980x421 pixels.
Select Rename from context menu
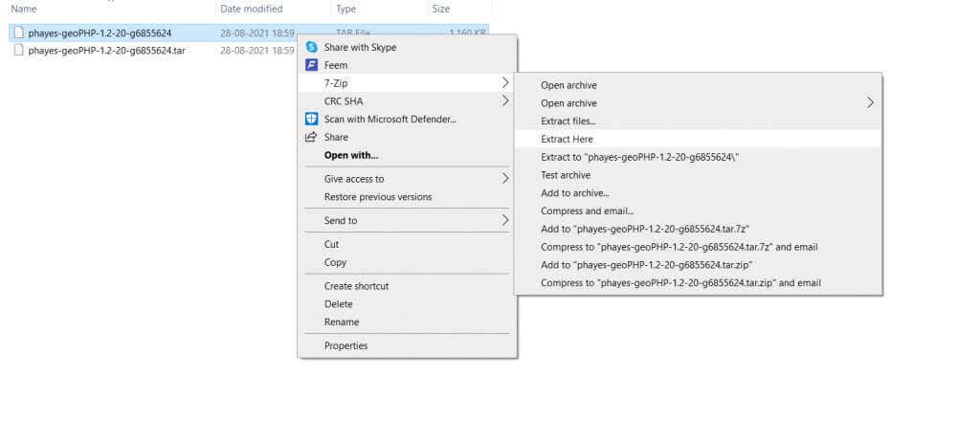408,322
